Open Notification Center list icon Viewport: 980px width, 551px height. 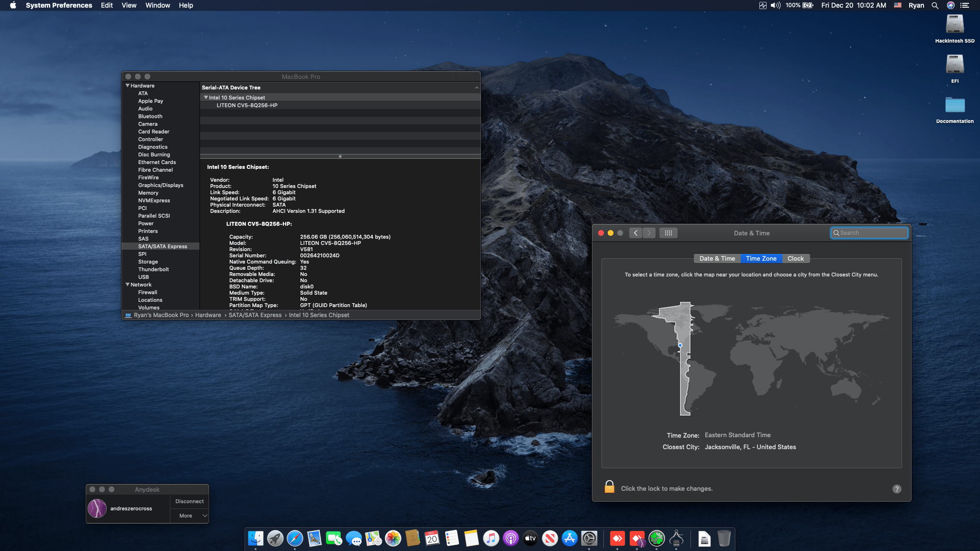[x=965, y=5]
